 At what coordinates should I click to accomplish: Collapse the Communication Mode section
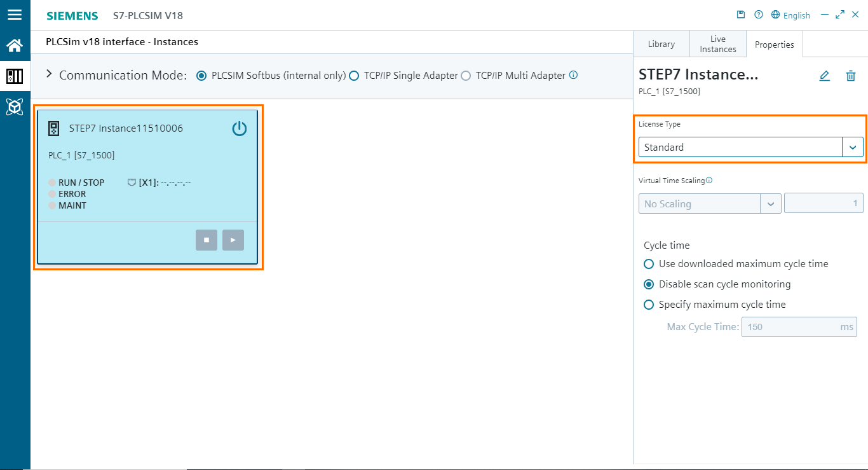point(49,74)
